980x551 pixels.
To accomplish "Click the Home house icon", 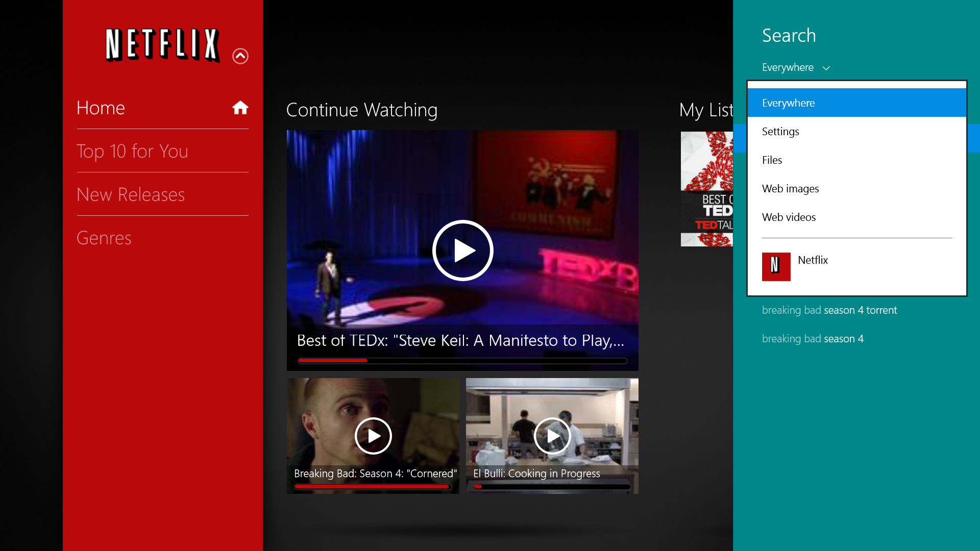I will (240, 108).
